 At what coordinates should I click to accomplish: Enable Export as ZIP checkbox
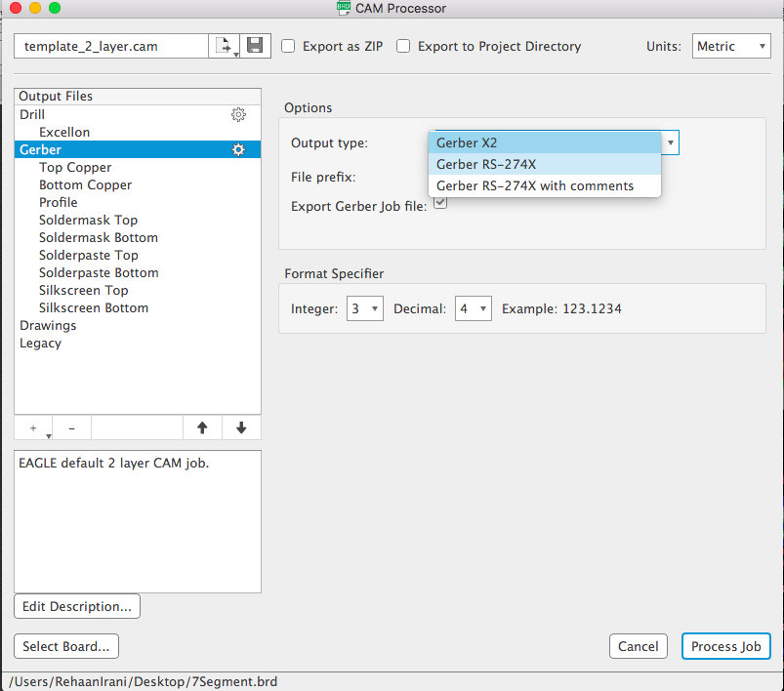pos(288,46)
